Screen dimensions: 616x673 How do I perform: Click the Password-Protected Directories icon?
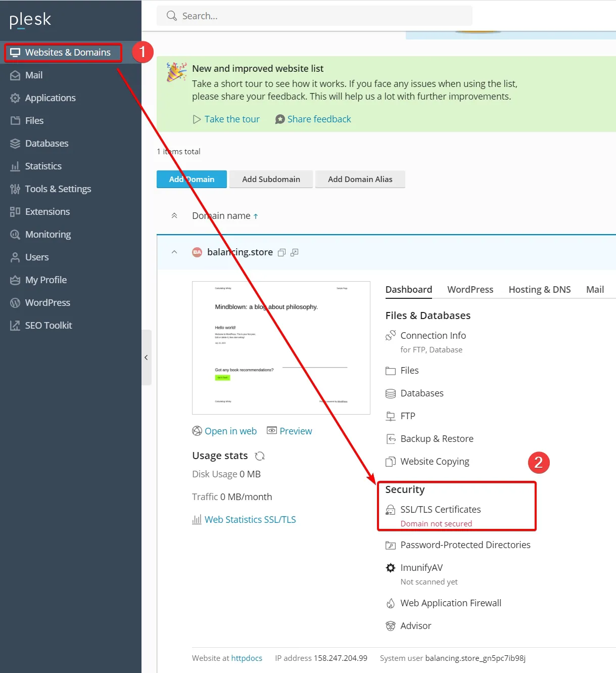pyautogui.click(x=391, y=545)
